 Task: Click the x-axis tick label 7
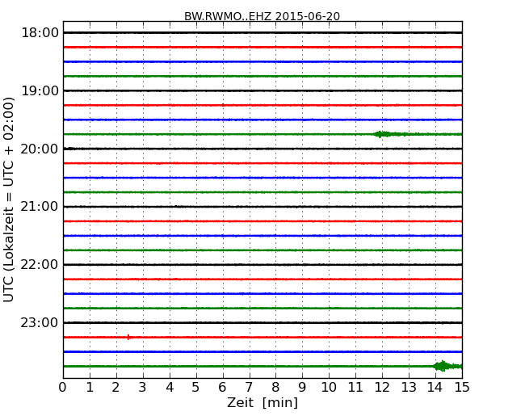(x=249, y=388)
